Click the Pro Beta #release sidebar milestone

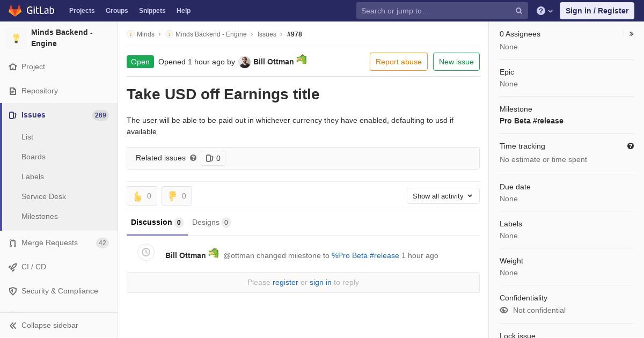point(531,121)
